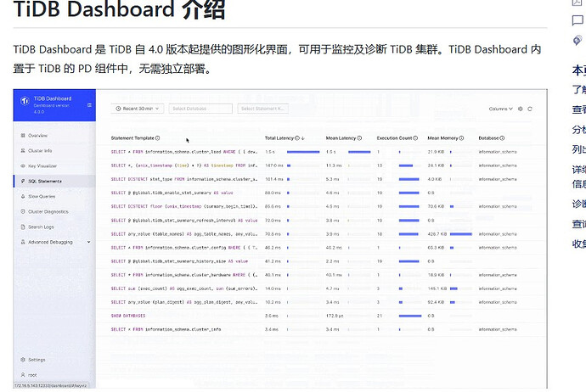Click the Overview grid icon in sidebar
The image size is (586, 392).
coord(23,135)
